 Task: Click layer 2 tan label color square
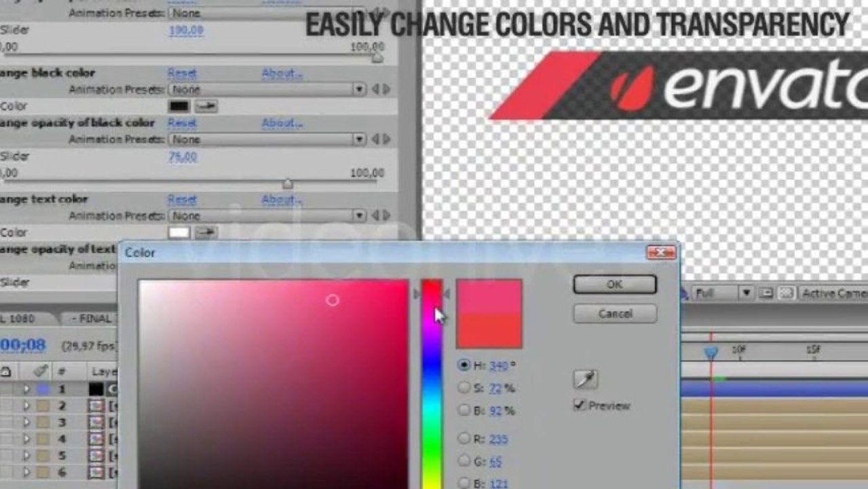click(43, 405)
